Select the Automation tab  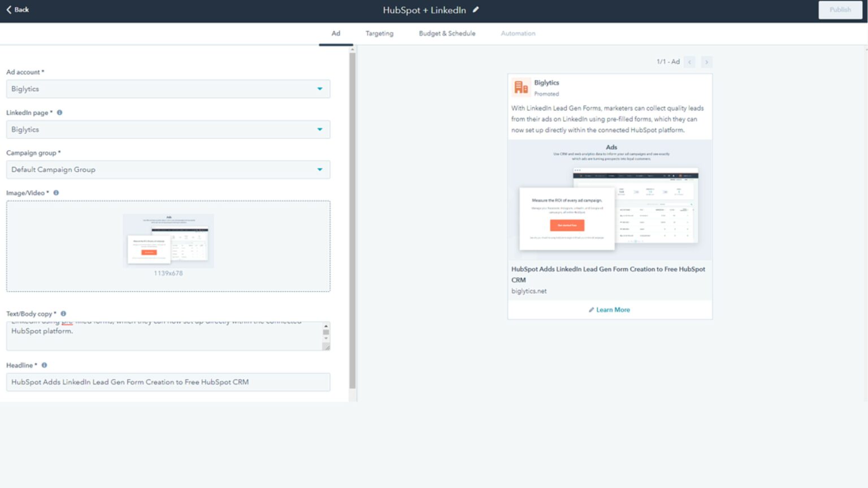(x=518, y=33)
